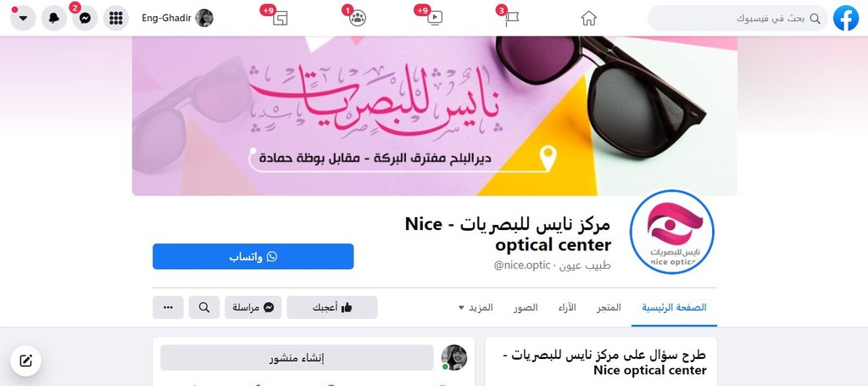Open the Groups icon
Viewport: 868px width, 386px height.
[x=358, y=19]
